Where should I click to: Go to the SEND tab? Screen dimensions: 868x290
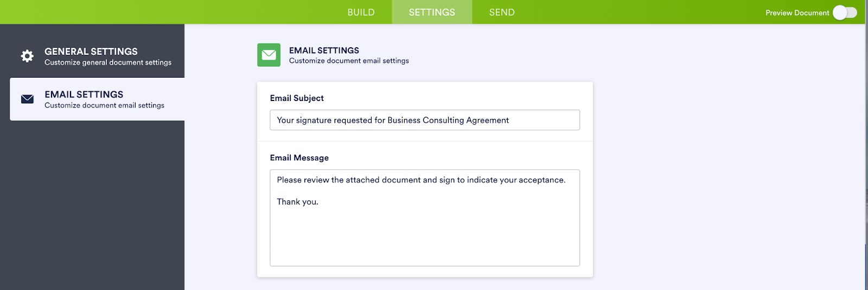502,12
